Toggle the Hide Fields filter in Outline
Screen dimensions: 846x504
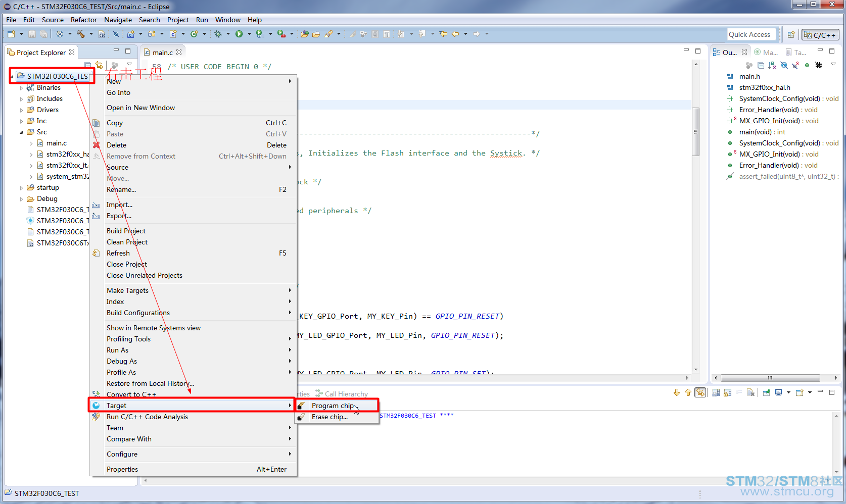pos(784,65)
